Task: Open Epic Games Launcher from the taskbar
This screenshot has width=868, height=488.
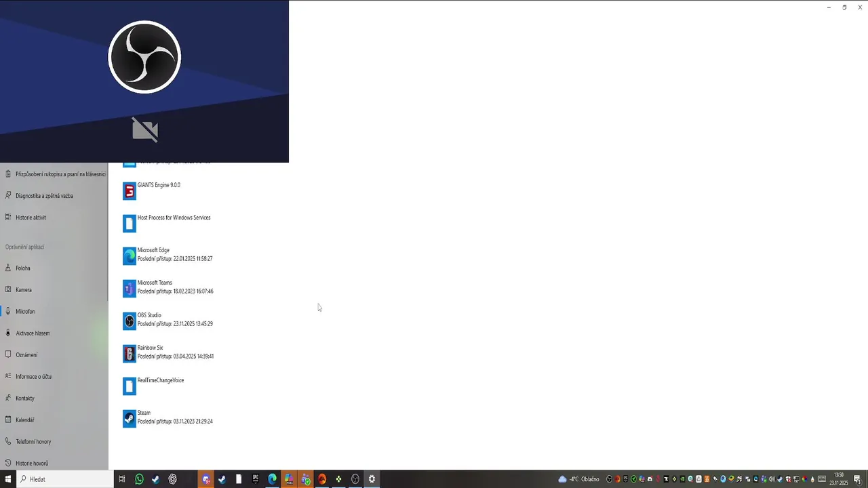Action: tap(256, 479)
